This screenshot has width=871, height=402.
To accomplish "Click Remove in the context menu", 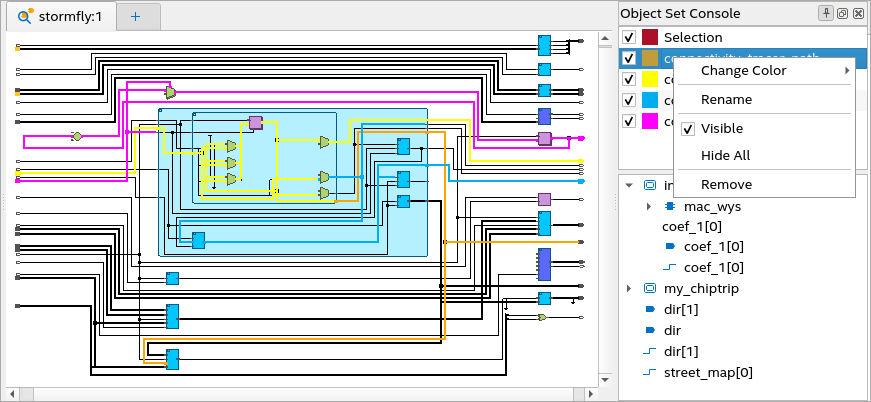I will click(x=726, y=185).
